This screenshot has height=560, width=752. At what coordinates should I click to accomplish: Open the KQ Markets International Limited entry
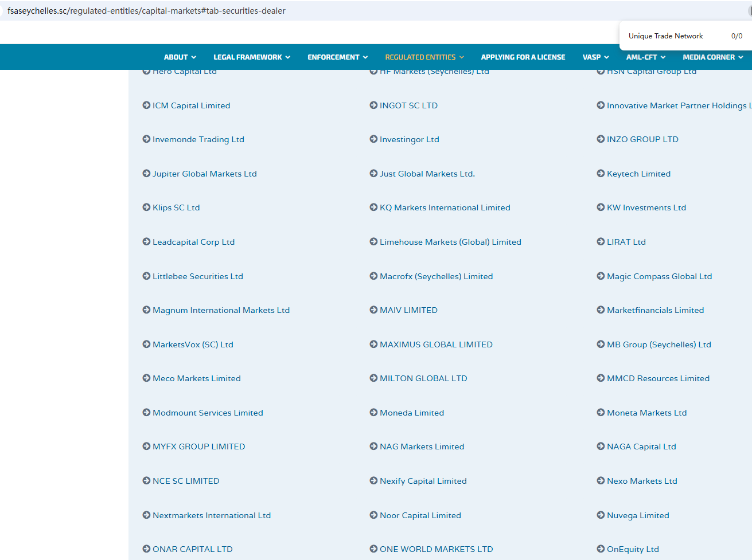pos(445,207)
